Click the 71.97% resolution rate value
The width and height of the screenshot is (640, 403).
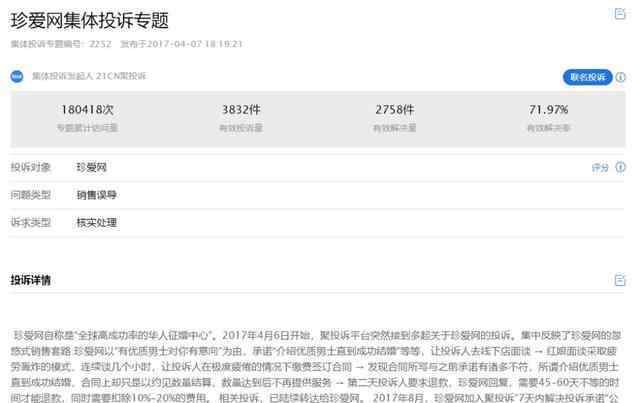tap(548, 109)
